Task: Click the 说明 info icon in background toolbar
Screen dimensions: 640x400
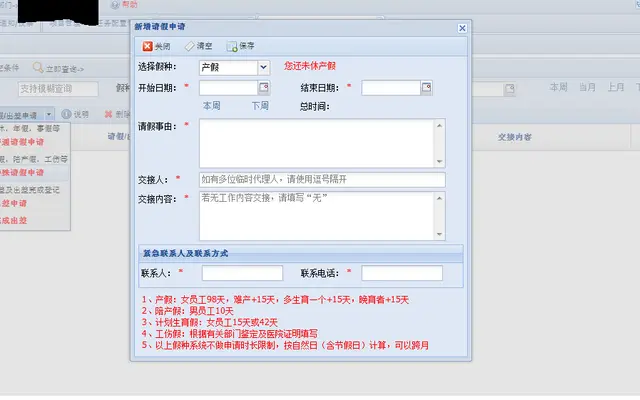Action: point(66,114)
